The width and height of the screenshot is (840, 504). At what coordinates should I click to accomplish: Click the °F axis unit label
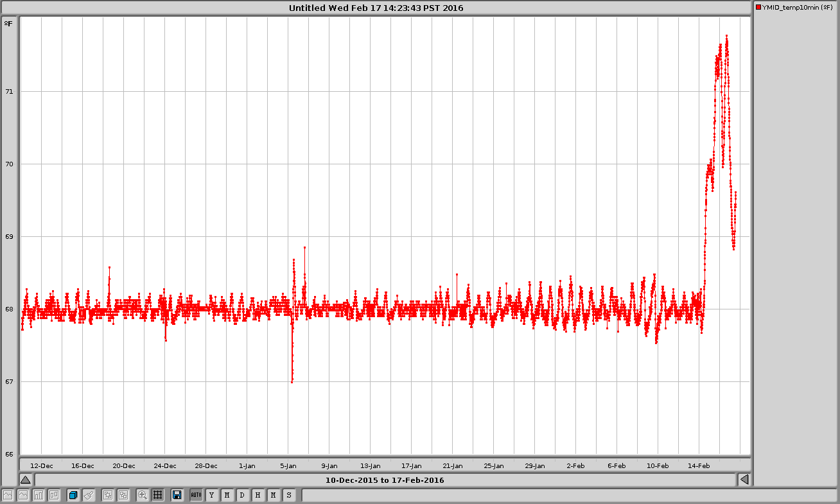8,24
